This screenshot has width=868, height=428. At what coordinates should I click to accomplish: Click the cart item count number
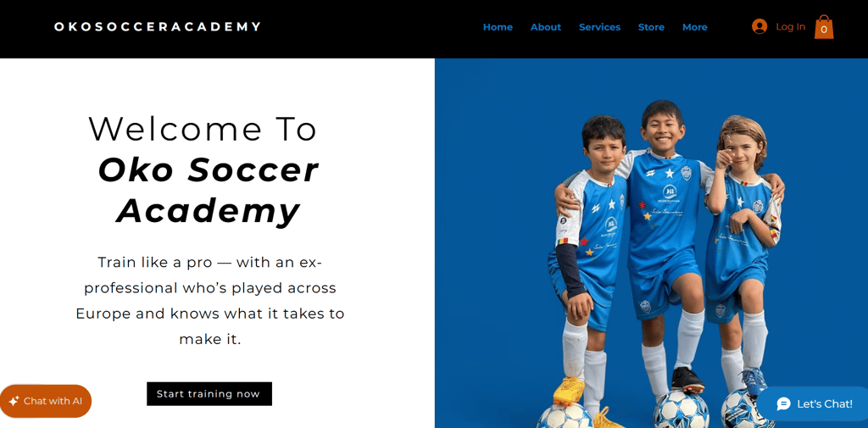click(x=824, y=30)
